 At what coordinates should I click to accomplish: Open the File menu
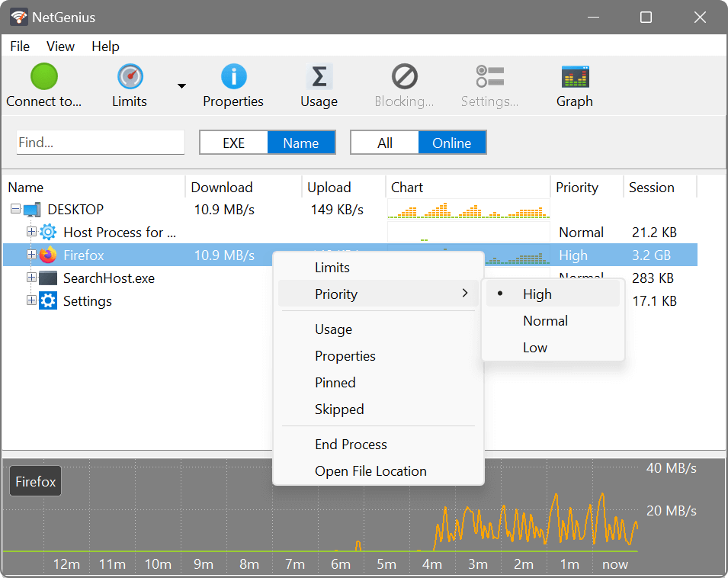coord(20,47)
